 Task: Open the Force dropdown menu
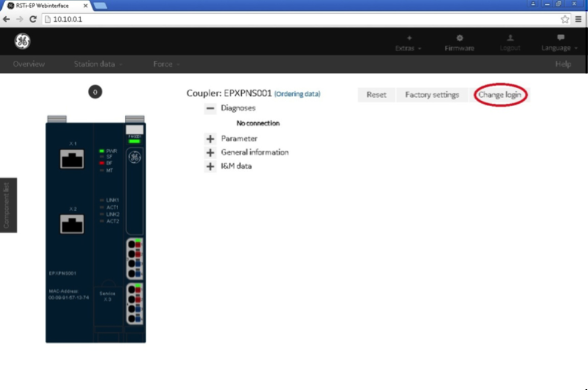pyautogui.click(x=166, y=64)
